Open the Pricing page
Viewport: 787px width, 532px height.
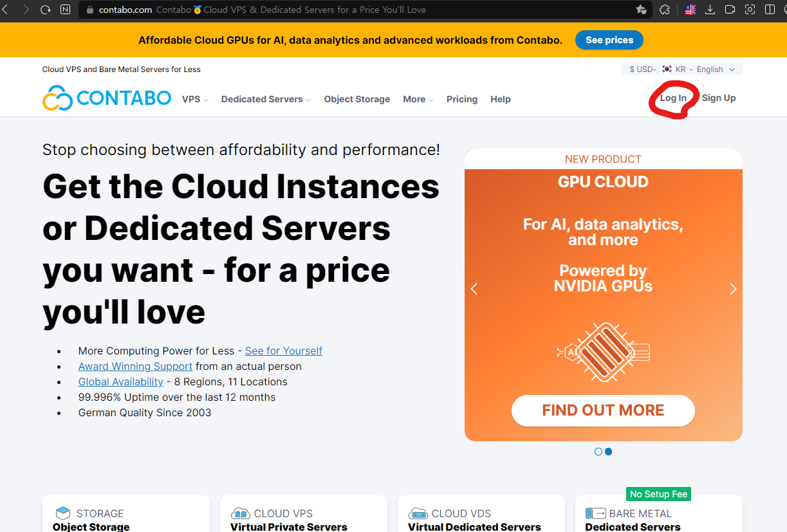[x=462, y=99]
